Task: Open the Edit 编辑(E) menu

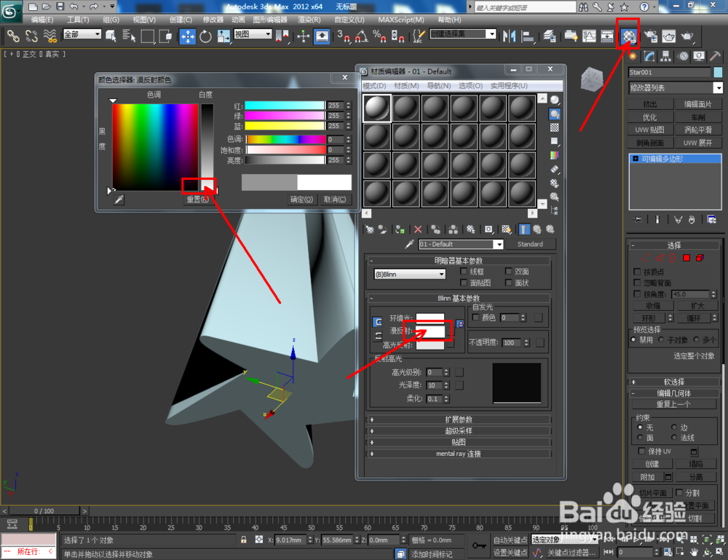Action: point(42,20)
